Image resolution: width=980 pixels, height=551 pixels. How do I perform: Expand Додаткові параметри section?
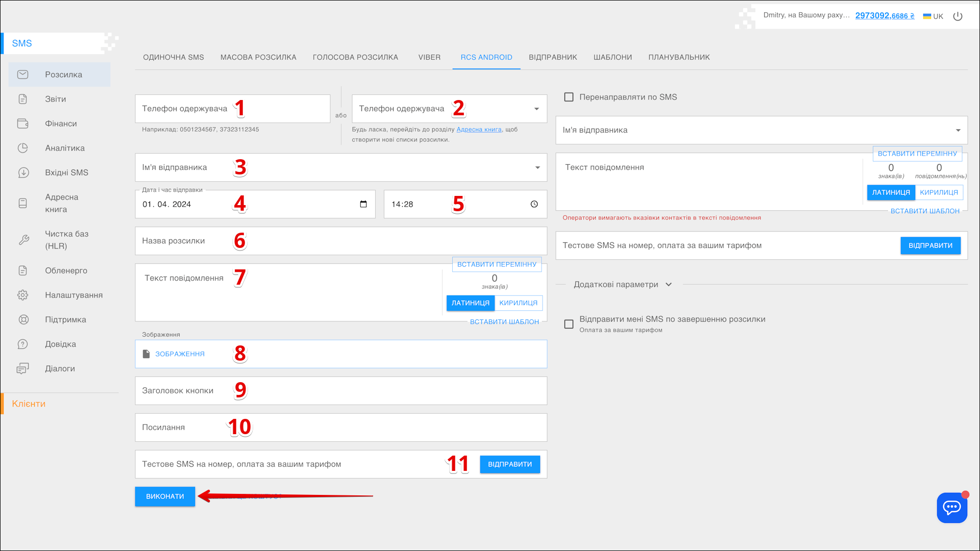coord(622,285)
